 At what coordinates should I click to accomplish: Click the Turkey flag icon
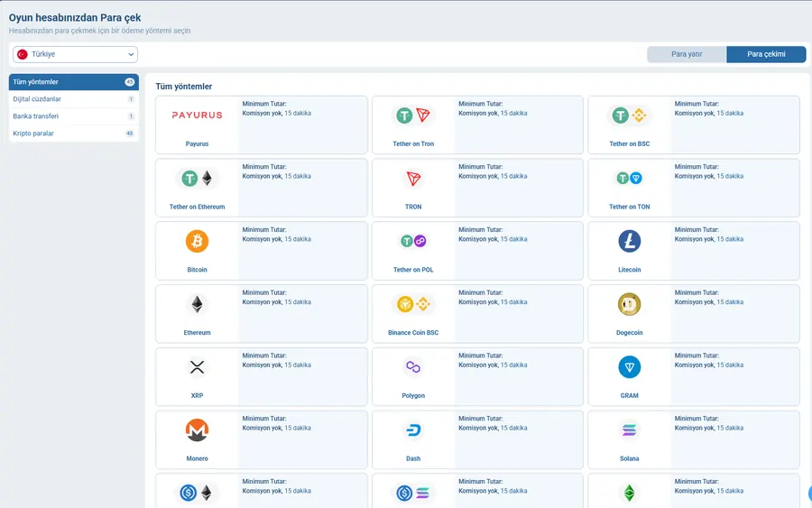23,54
